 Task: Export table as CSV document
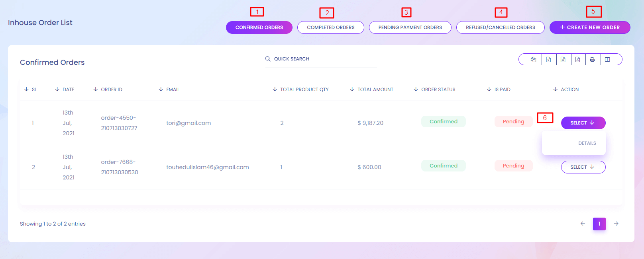563,60
